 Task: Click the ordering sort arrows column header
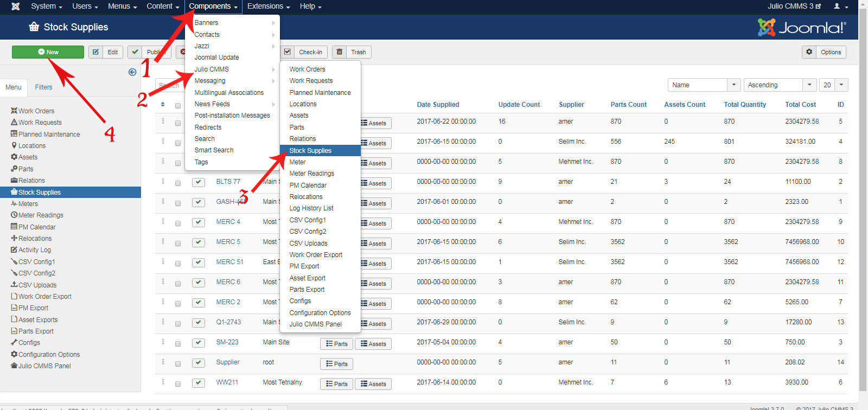point(163,105)
